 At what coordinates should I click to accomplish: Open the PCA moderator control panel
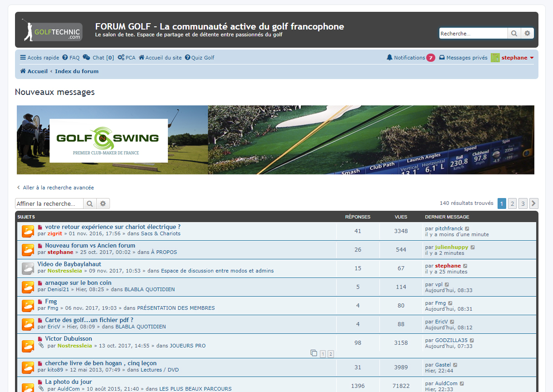(x=126, y=58)
